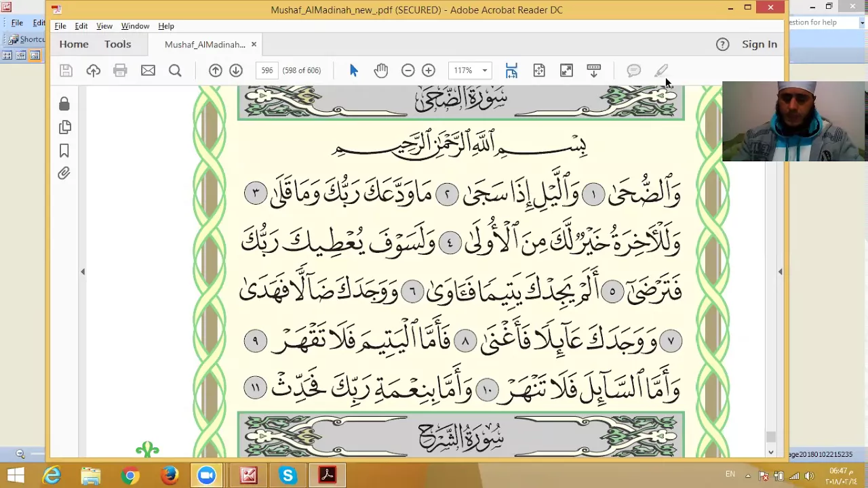The height and width of the screenshot is (488, 868).
Task: Click the read mode keyboard-arrow icon
Action: tap(593, 70)
